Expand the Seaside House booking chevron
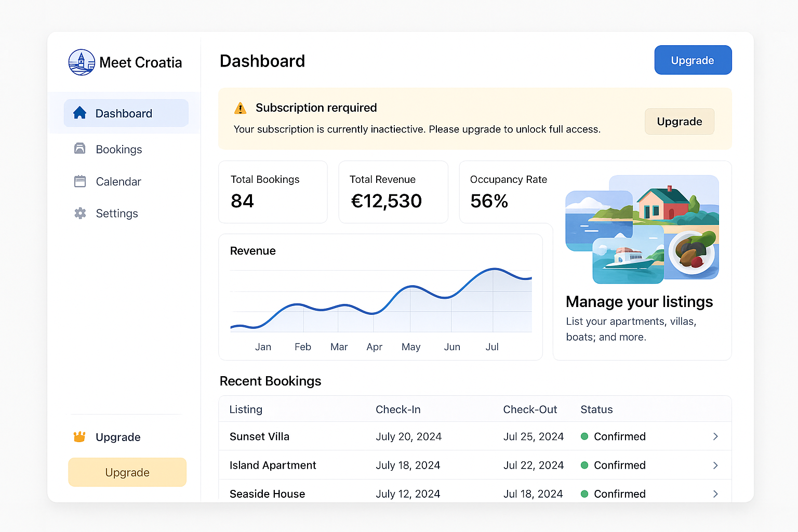Viewport: 798px width, 532px height. 715,494
